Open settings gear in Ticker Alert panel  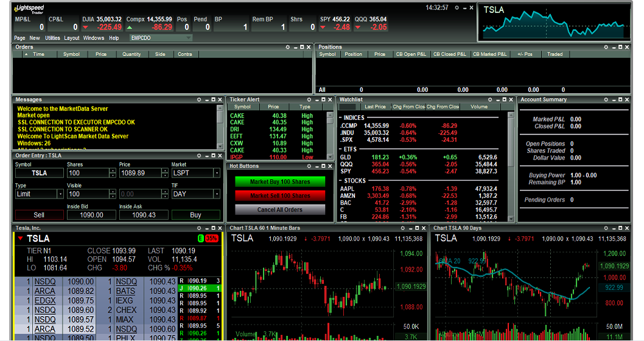(309, 100)
